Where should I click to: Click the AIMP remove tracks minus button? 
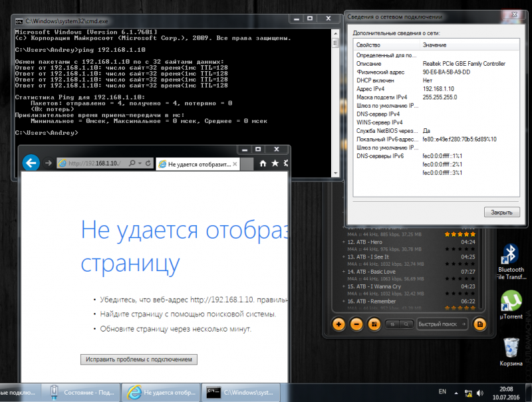(x=356, y=324)
